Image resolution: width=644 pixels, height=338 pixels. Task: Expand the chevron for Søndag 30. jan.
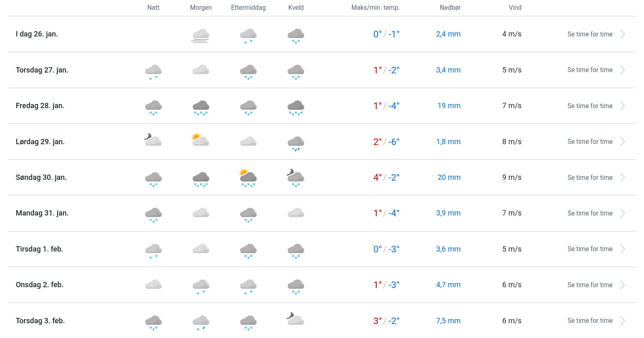pyautogui.click(x=622, y=178)
